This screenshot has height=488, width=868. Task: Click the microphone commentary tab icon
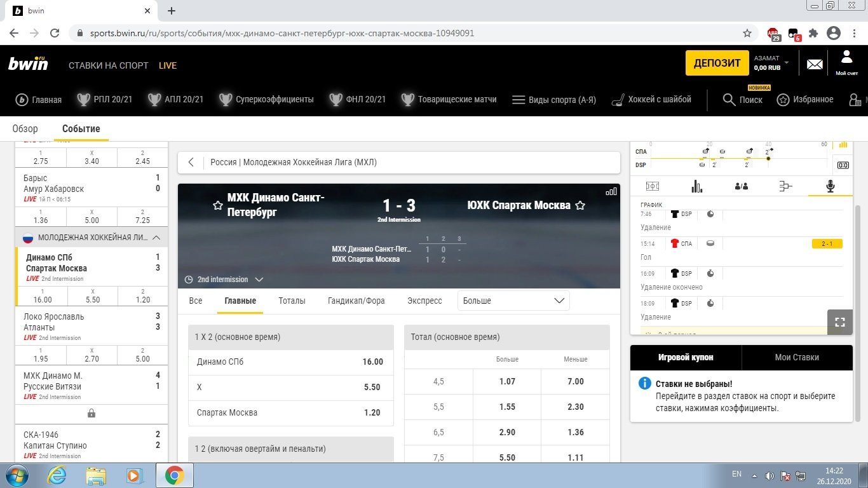[829, 186]
